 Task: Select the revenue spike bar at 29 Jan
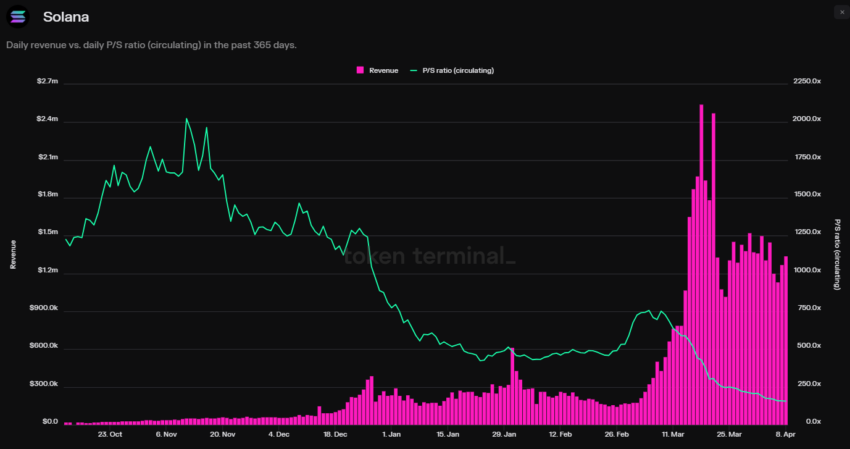[512, 386]
